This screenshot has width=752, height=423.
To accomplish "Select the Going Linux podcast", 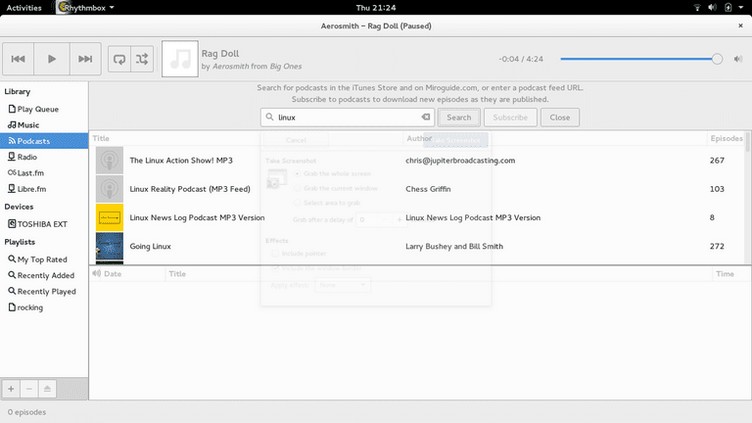I will click(150, 247).
